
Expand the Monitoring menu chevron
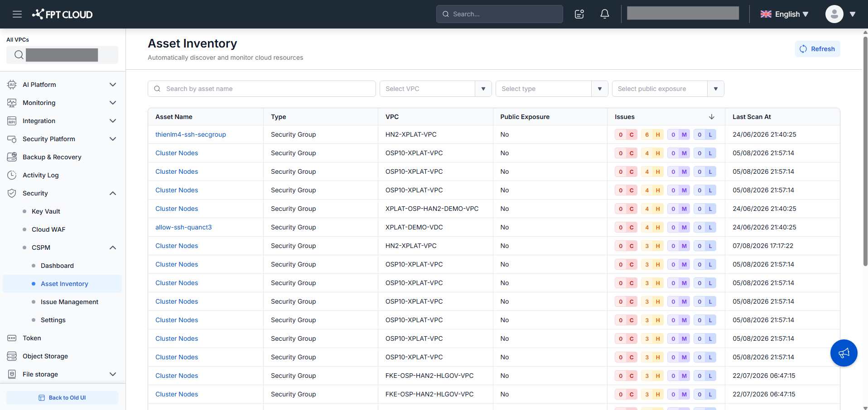coord(113,103)
